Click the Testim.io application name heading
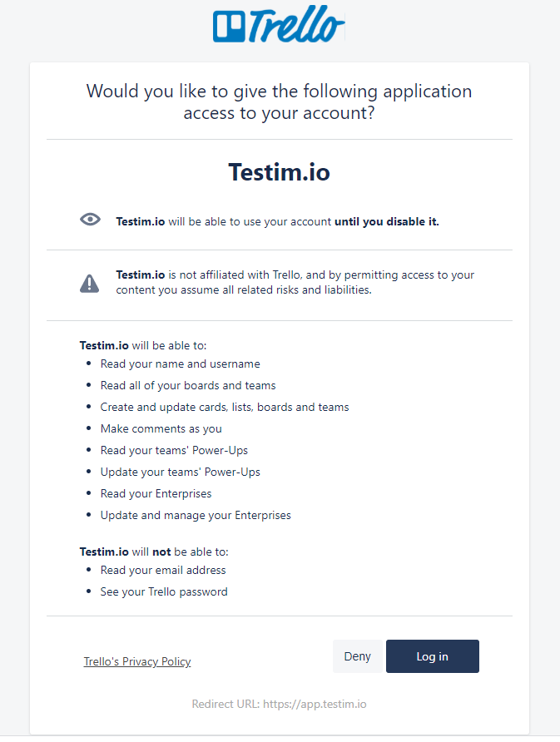560x742 pixels. 279,172
